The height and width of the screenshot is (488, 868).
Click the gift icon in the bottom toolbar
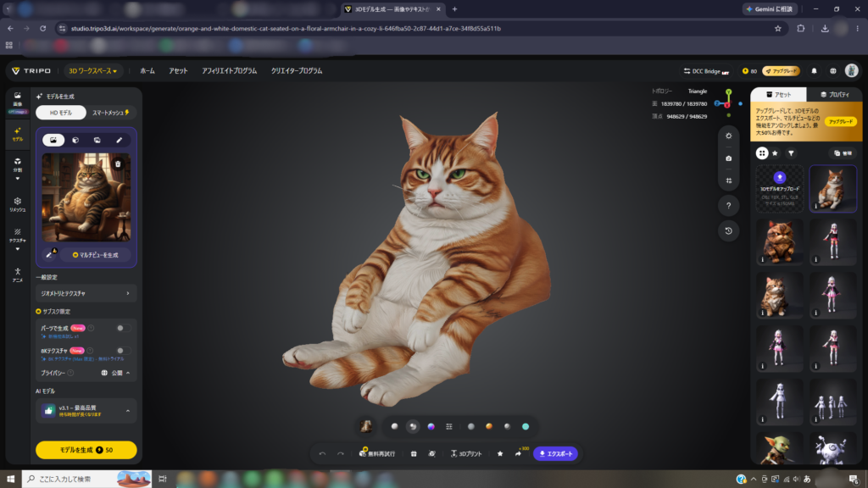click(414, 454)
